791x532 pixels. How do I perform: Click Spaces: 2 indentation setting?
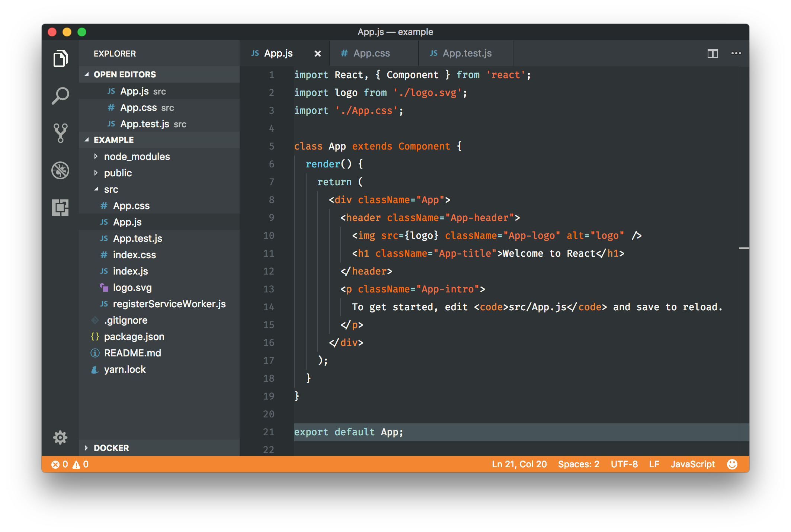(579, 464)
